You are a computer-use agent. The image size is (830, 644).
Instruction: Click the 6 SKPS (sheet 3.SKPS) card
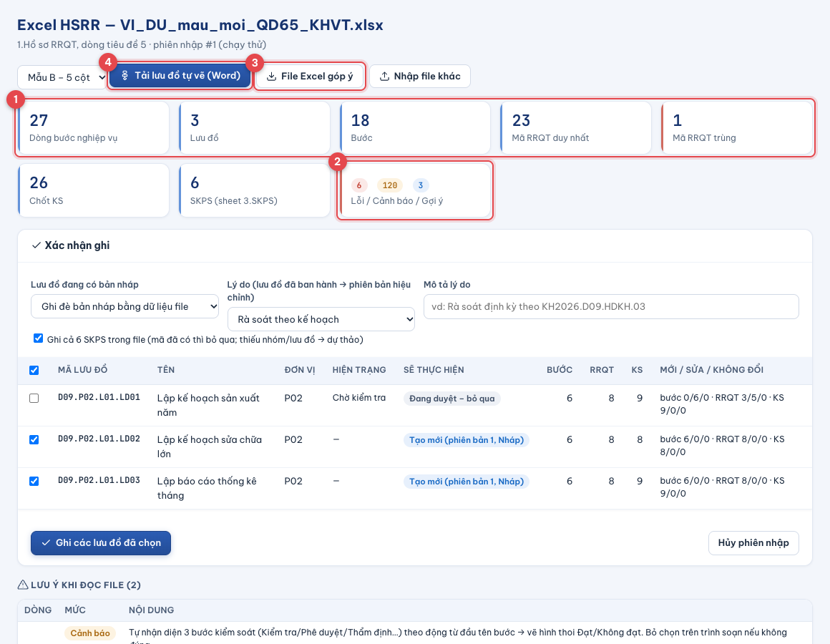coord(255,190)
